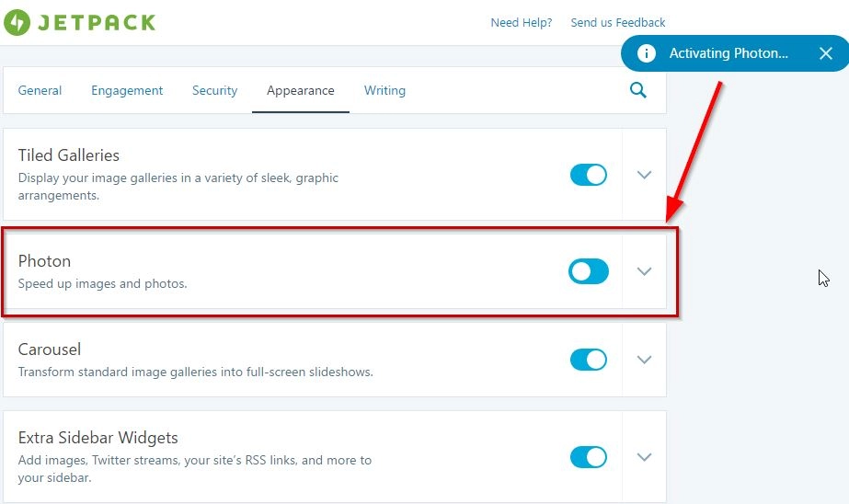Image resolution: width=849 pixels, height=504 pixels.
Task: Toggle the Photon switch
Action: pyautogui.click(x=589, y=271)
